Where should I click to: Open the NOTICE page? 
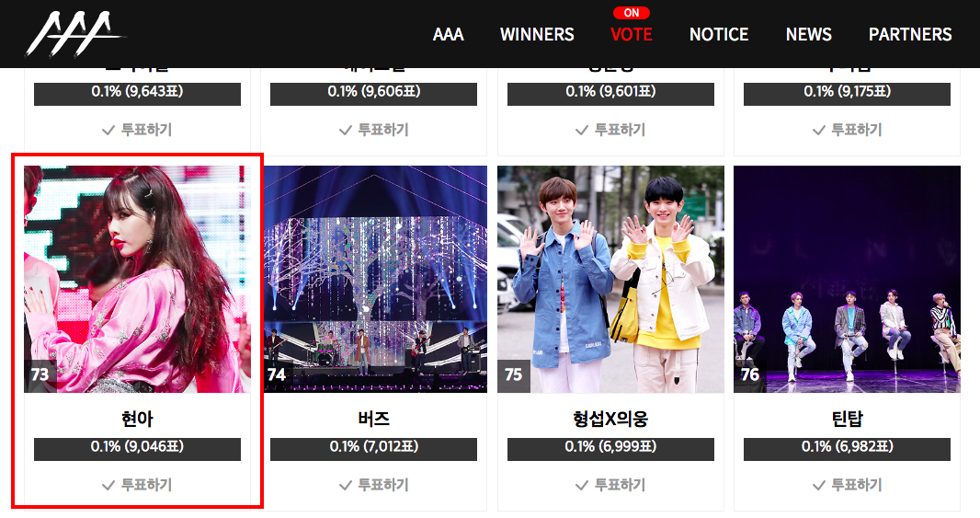[719, 34]
